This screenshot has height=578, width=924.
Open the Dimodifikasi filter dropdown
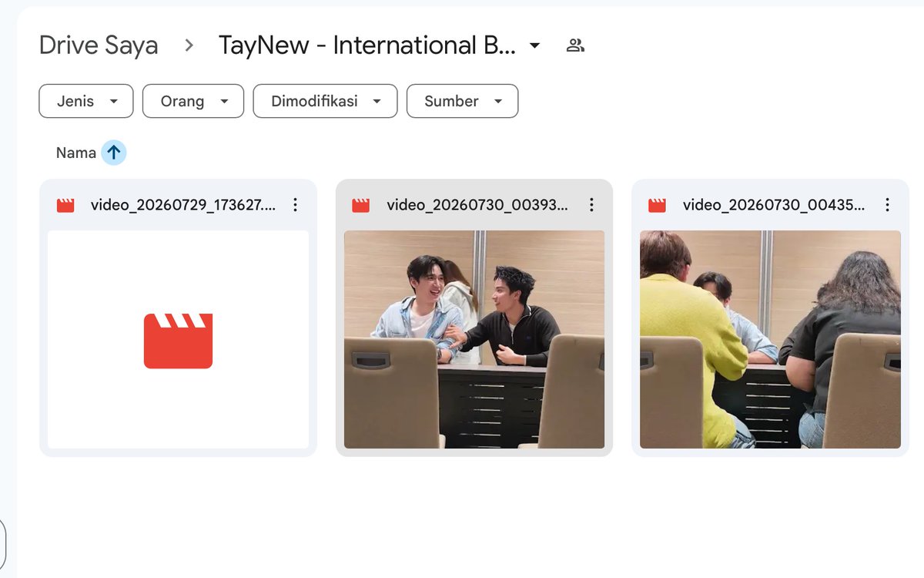(325, 101)
